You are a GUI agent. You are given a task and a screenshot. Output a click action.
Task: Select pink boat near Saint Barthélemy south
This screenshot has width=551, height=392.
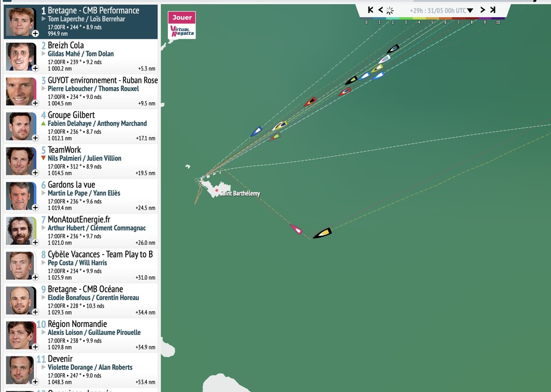point(296,230)
